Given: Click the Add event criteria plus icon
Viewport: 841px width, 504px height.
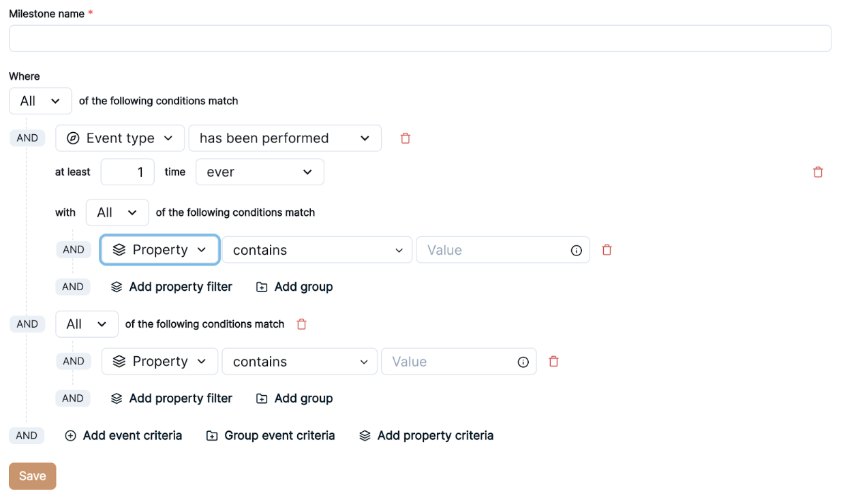Looking at the screenshot, I should click(x=70, y=436).
